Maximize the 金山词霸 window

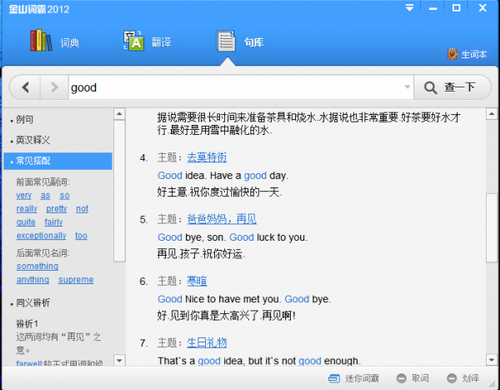click(x=456, y=8)
